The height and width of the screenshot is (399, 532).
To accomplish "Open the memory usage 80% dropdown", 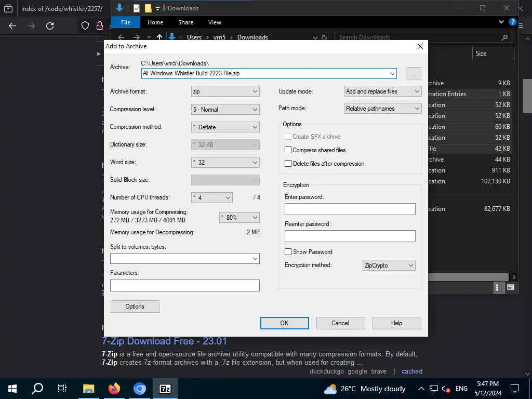I will (240, 218).
